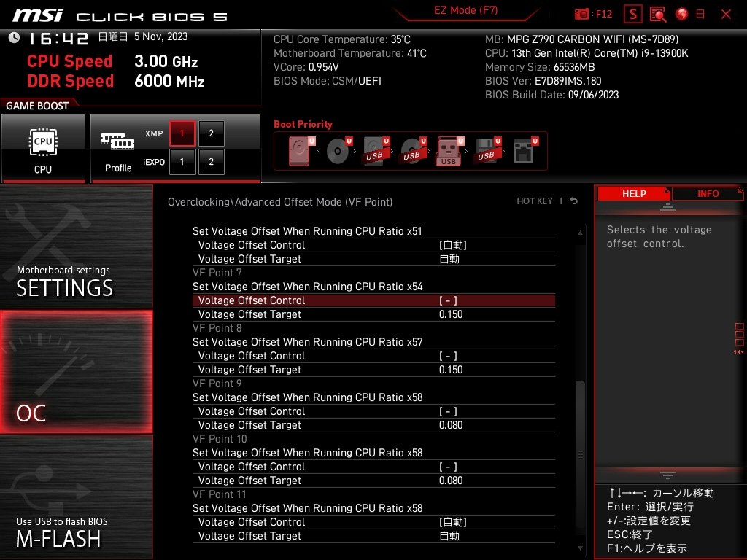Click the help panel bottom collapse handle
The width and height of the screenshot is (747, 560).
[x=668, y=475]
